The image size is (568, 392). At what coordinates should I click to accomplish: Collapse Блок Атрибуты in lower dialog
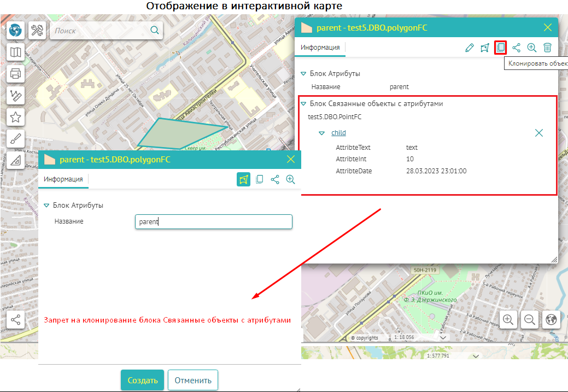[x=46, y=206]
